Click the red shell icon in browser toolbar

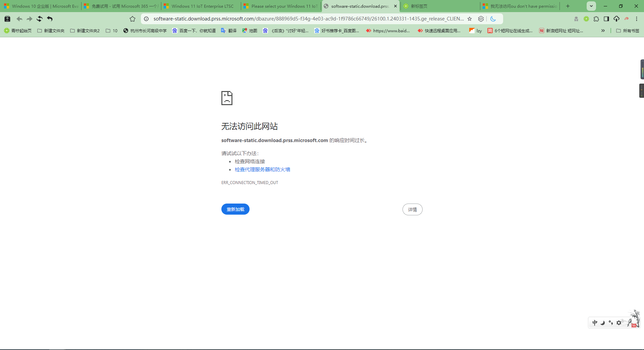(627, 19)
